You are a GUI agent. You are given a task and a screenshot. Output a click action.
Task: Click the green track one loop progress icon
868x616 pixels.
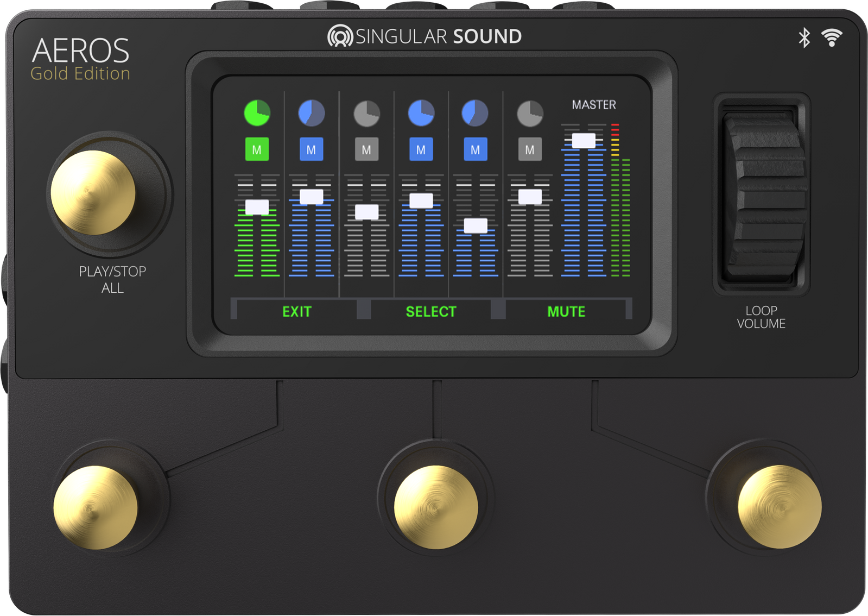click(257, 113)
